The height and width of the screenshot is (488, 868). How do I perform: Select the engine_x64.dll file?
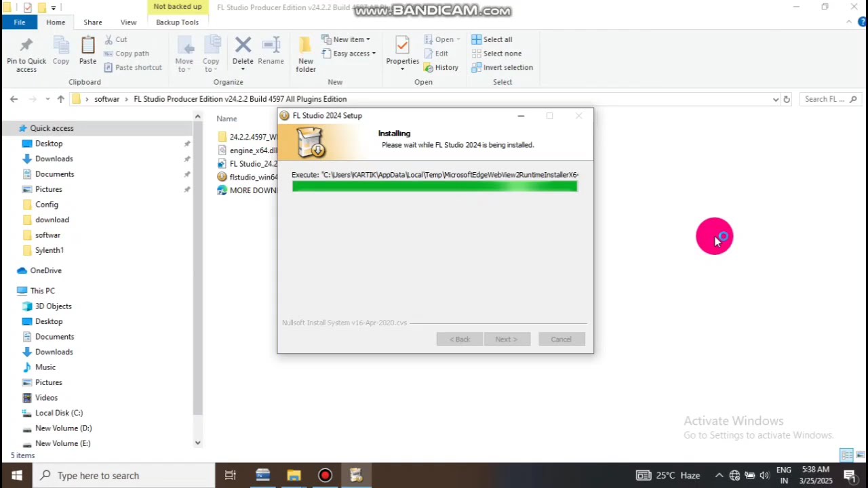coord(247,150)
